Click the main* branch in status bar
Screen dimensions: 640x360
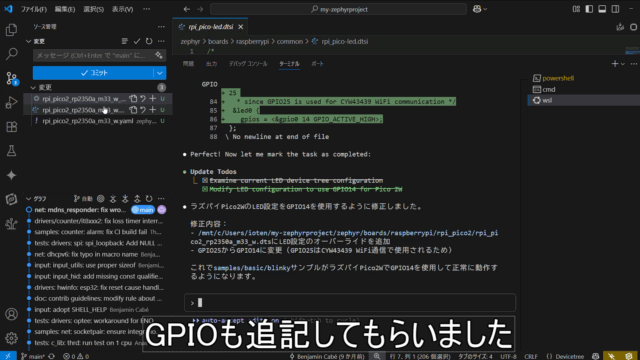pos(32,356)
